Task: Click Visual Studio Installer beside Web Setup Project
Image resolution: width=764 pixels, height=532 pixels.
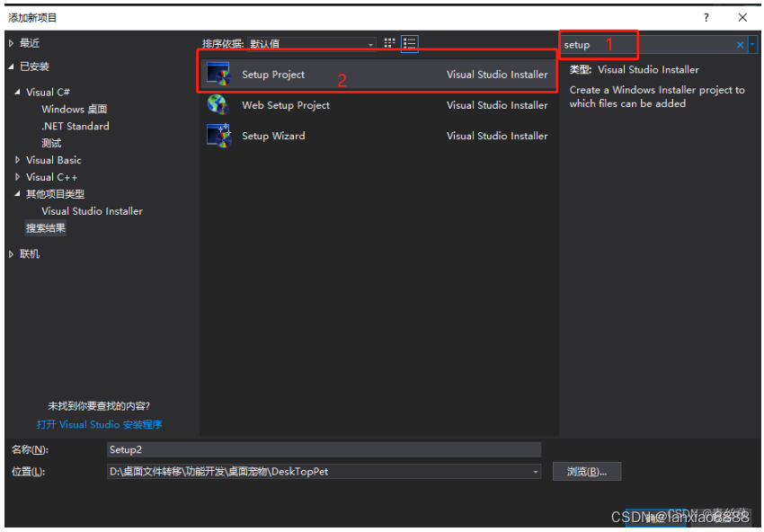Action: click(497, 105)
